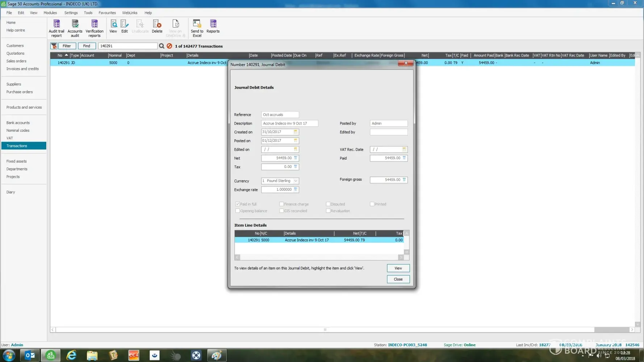
Task: Click the View button in the dialog
Action: pos(398,268)
